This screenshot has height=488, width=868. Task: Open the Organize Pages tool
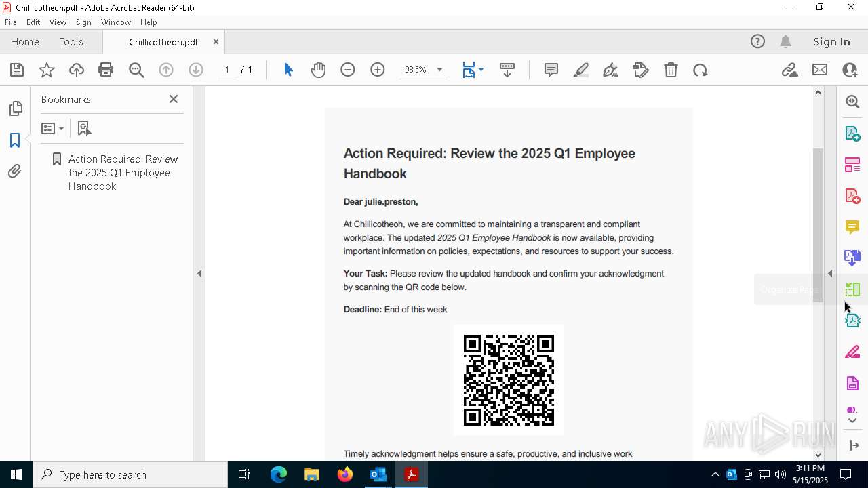852,289
